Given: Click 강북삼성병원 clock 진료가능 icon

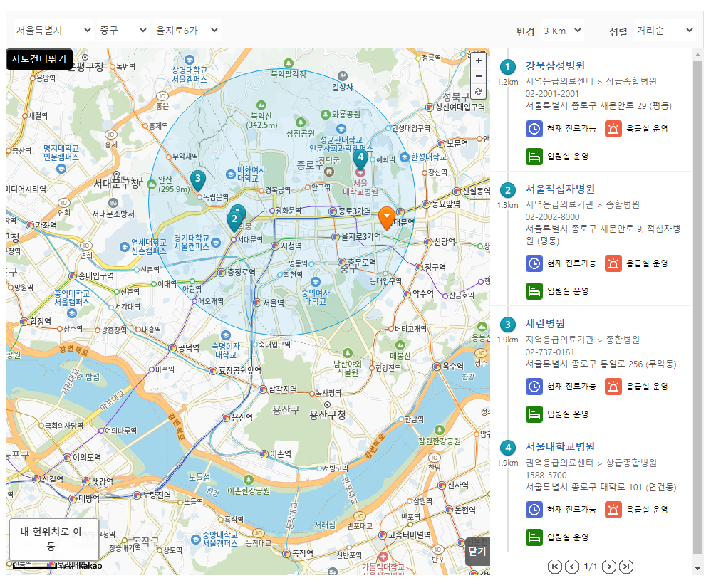Looking at the screenshot, I should (x=534, y=129).
